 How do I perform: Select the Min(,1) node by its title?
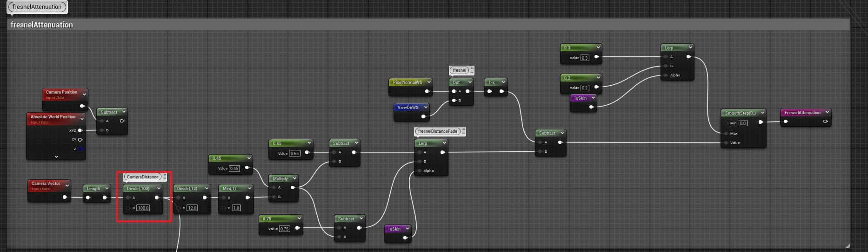229,189
